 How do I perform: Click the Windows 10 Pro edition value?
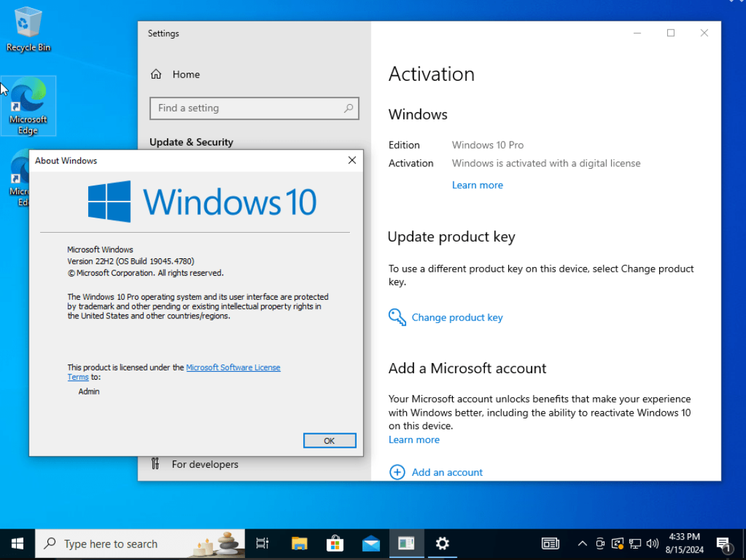point(488,145)
